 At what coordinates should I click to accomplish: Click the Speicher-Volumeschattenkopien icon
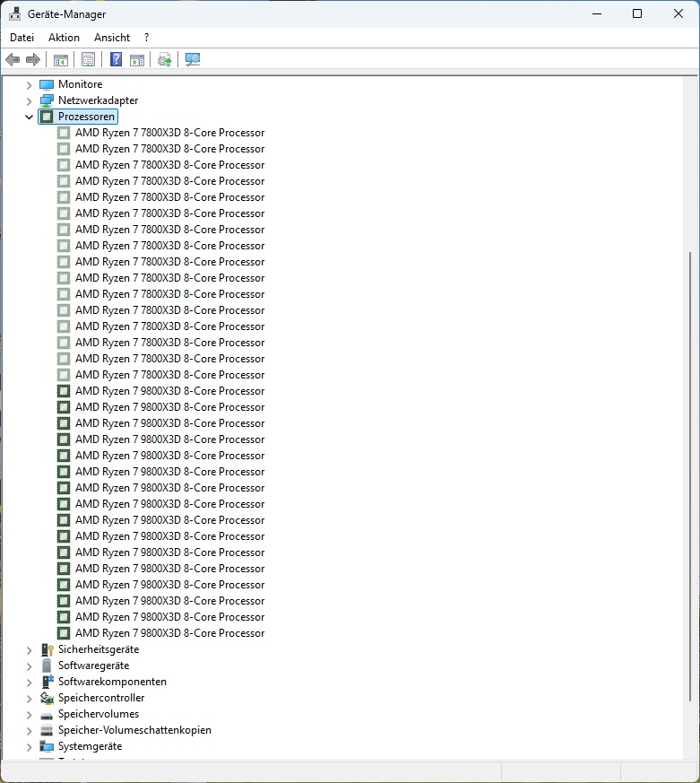[47, 730]
